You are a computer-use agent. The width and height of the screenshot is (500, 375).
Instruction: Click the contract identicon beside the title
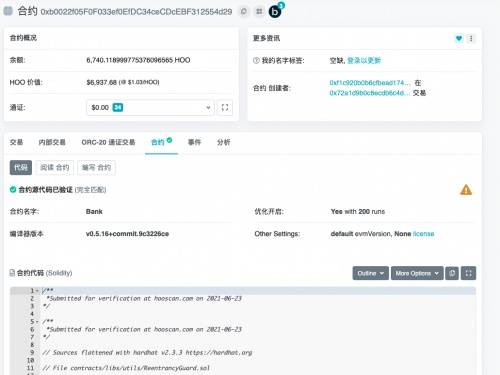click(8, 11)
